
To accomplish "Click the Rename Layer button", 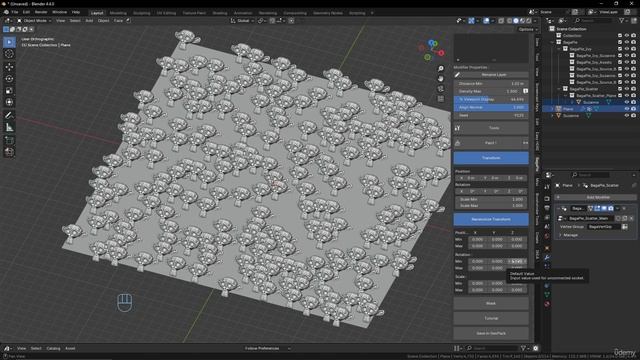I will pyautogui.click(x=494, y=75).
